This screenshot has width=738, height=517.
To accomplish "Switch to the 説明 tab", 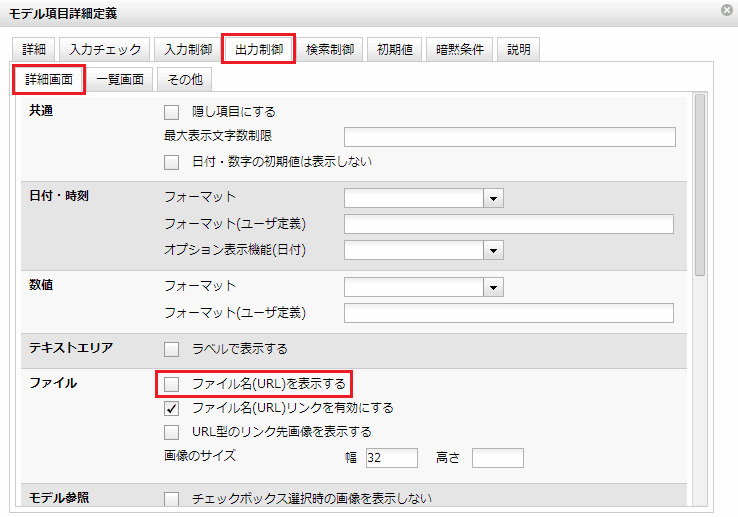I will (x=519, y=49).
